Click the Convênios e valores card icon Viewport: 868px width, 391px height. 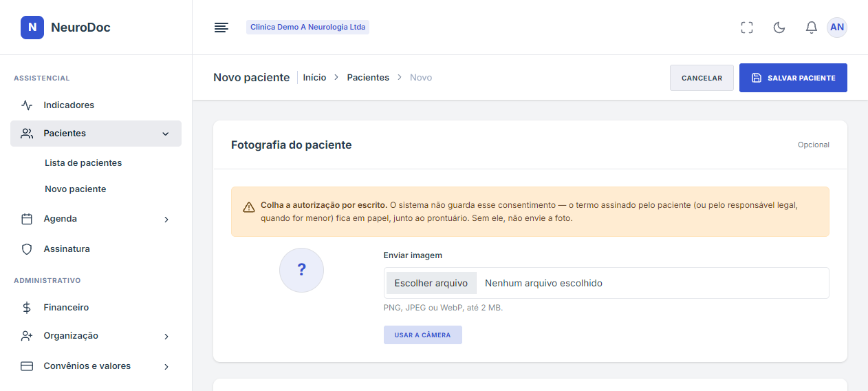click(27, 366)
